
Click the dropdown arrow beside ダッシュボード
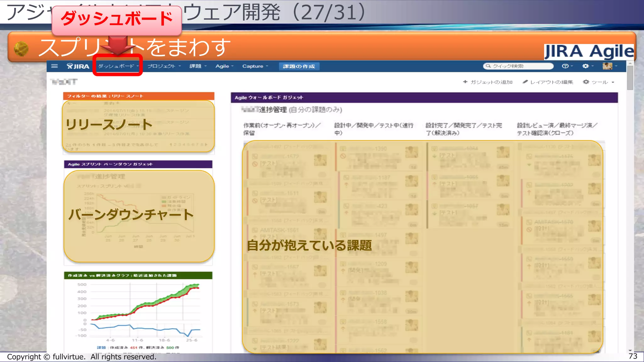[x=138, y=66]
